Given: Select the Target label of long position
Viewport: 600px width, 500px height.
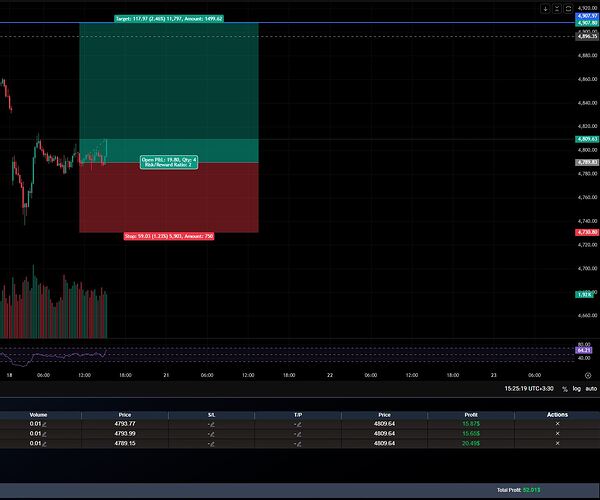Looking at the screenshot, I should pyautogui.click(x=169, y=19).
